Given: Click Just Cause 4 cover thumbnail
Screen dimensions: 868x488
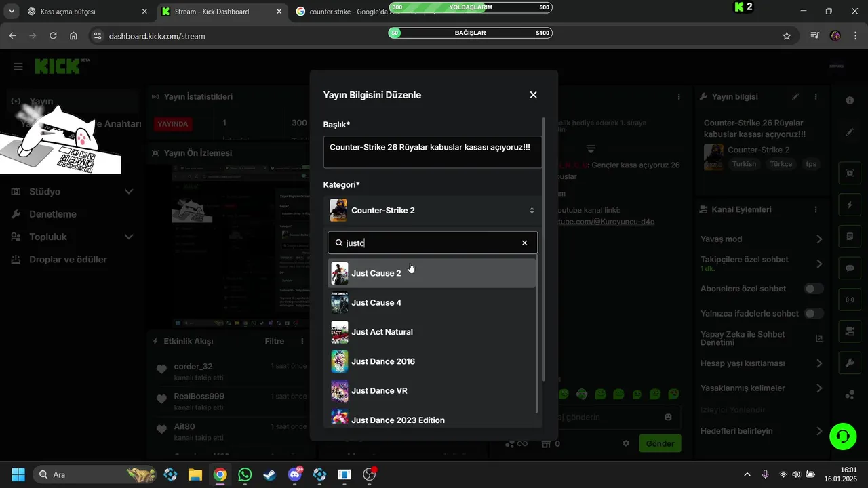Looking at the screenshot, I should (340, 302).
